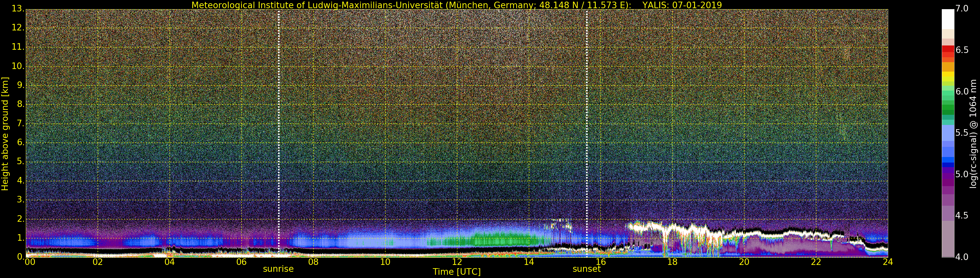Click the 'Height above ground [km]' axis label
This screenshot has width=980, height=278.
pyautogui.click(x=5, y=134)
